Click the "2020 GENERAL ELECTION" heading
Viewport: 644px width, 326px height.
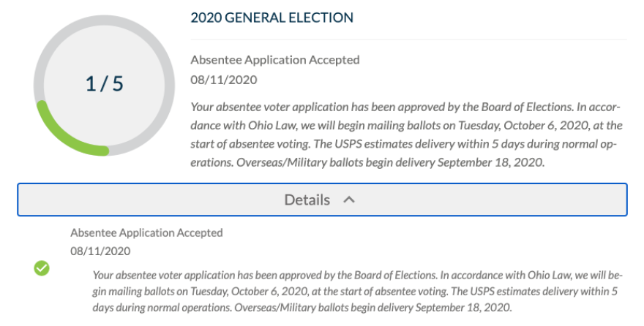(x=272, y=17)
